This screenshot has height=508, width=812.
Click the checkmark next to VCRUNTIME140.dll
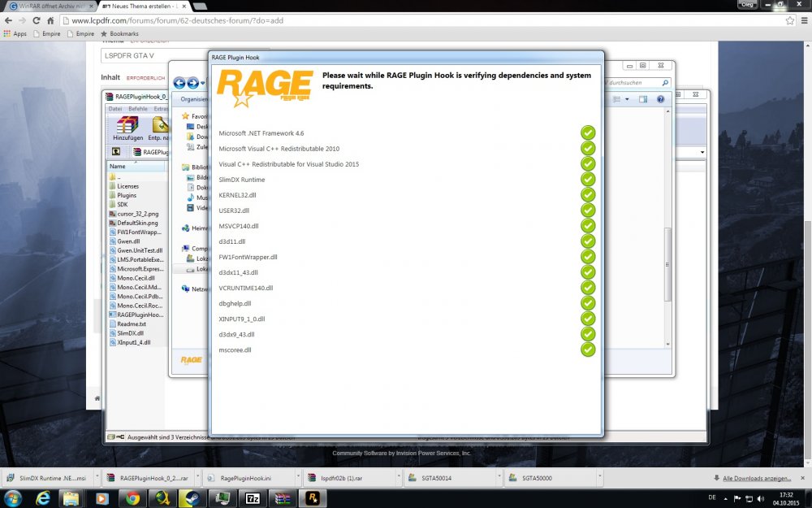pos(588,288)
